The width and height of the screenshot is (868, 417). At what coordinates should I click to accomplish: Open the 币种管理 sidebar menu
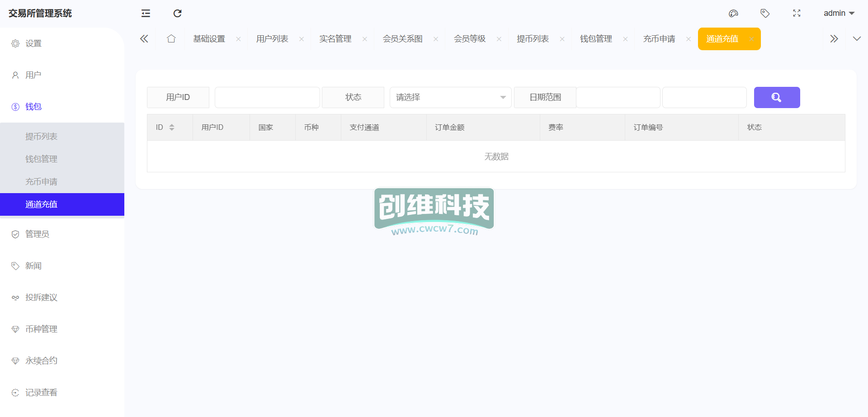pyautogui.click(x=41, y=329)
